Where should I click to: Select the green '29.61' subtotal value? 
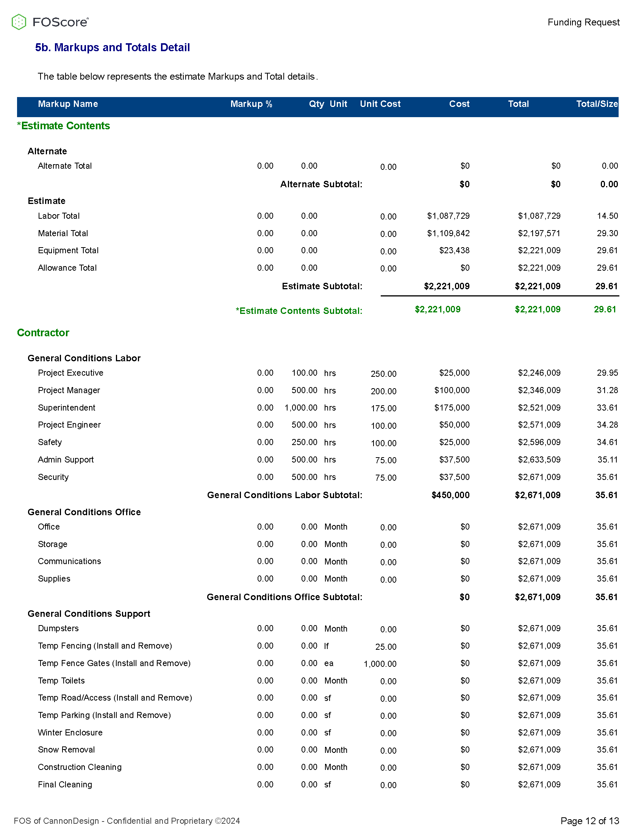[605, 309]
